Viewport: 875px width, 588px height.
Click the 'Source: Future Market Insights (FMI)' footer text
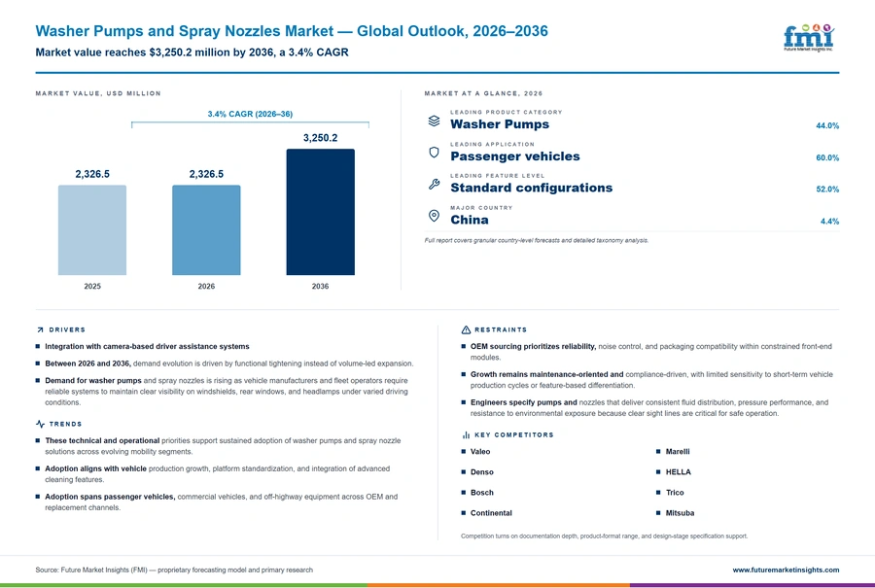pos(174,571)
